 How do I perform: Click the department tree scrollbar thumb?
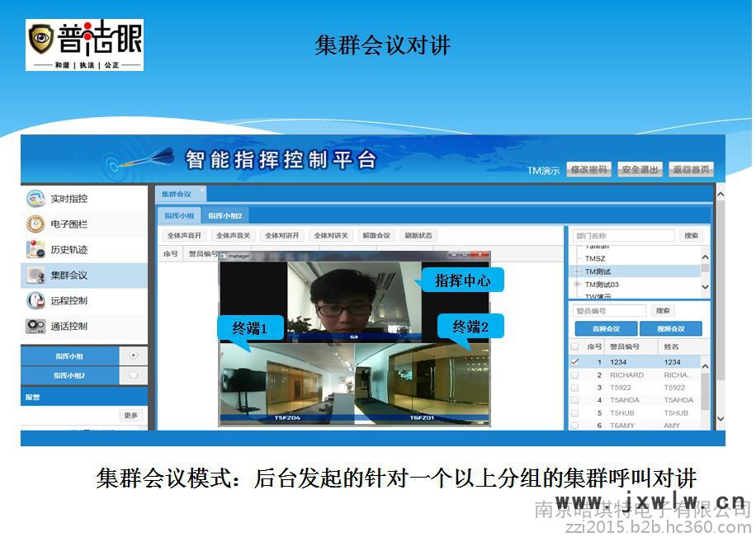point(705,268)
